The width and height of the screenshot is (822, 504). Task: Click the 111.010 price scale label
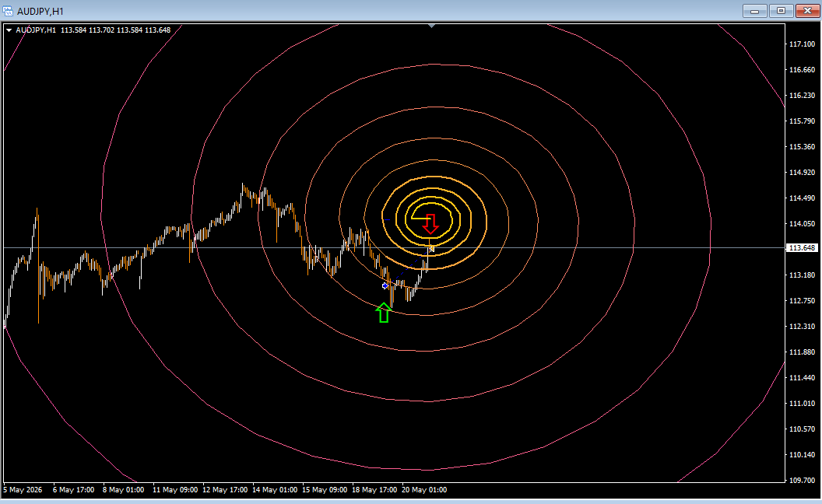coord(802,404)
